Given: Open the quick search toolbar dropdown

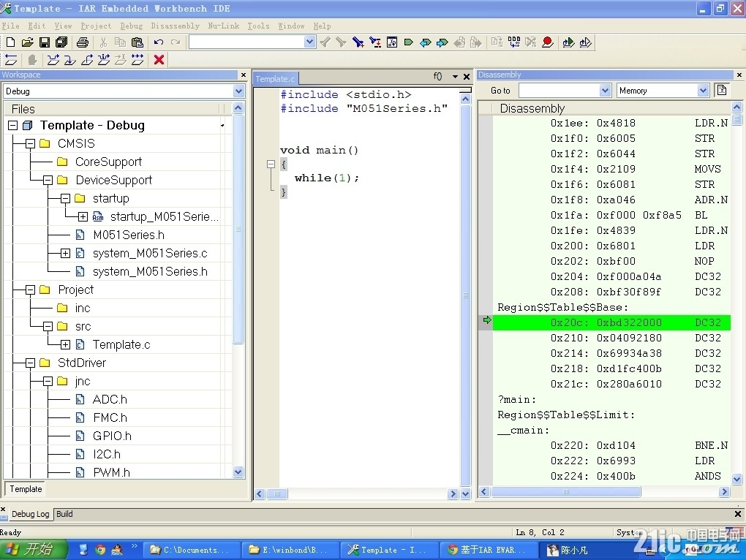Looking at the screenshot, I should tap(309, 42).
